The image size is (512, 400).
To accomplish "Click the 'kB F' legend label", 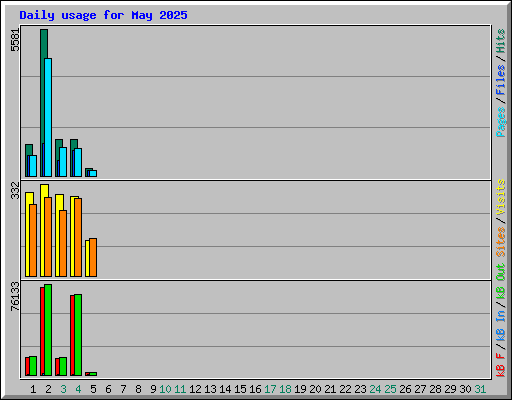I will click(x=500, y=365).
